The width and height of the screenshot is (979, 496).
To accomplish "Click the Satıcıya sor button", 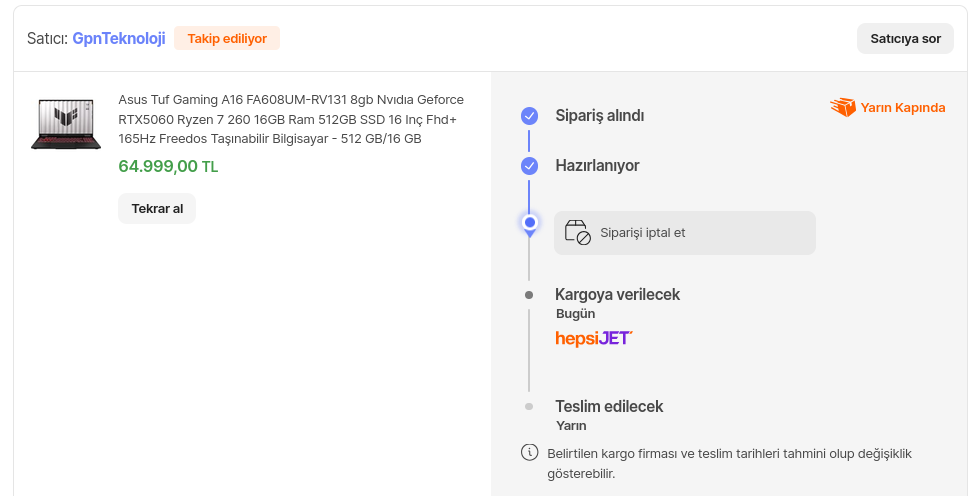I will [x=905, y=38].
